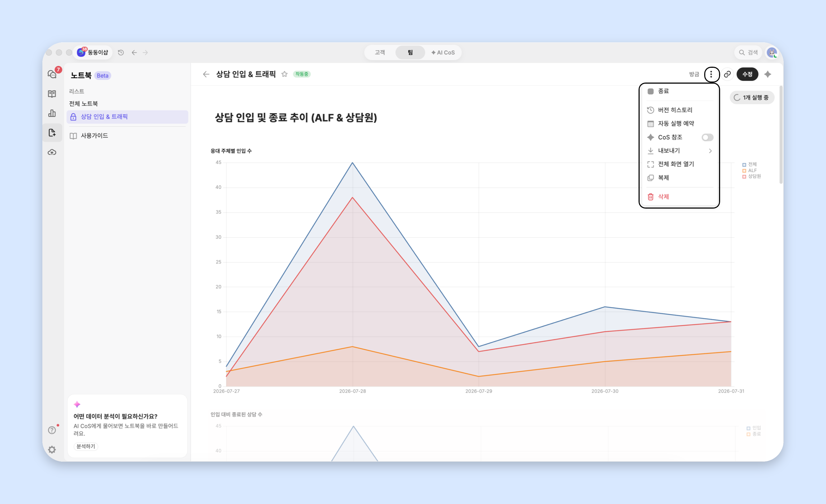
Task: Toggle the 전체 series in chart legend
Action: (x=749, y=164)
